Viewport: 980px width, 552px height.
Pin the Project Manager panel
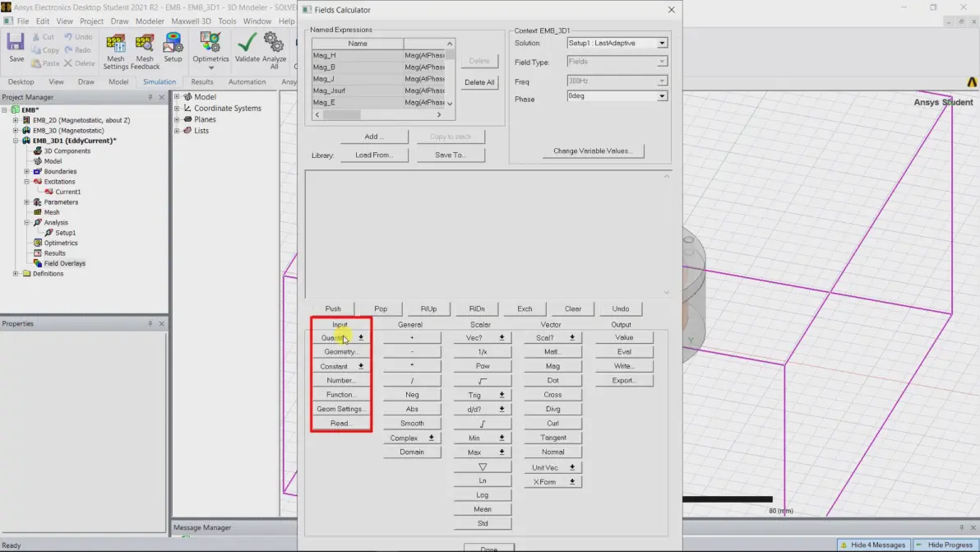tap(150, 97)
